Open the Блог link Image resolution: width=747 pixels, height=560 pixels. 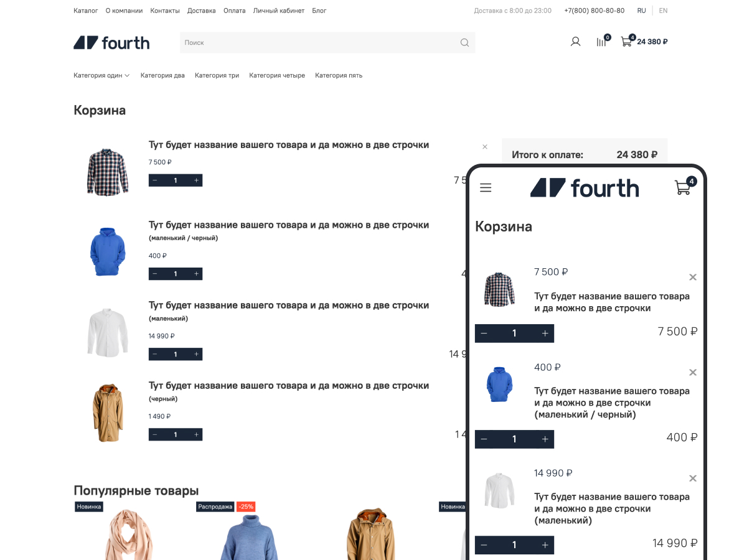pos(319,11)
